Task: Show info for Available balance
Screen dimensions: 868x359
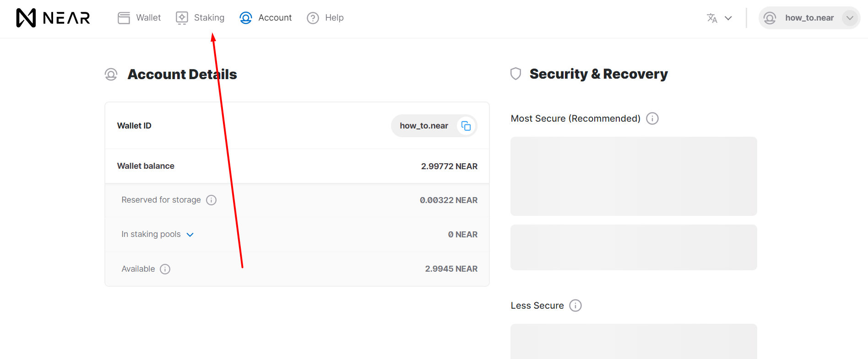Action: click(165, 269)
